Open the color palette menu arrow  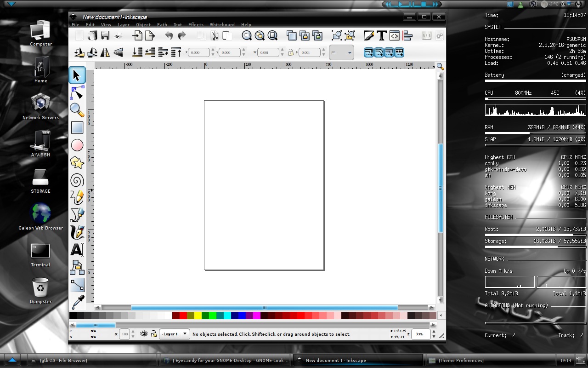(x=441, y=316)
